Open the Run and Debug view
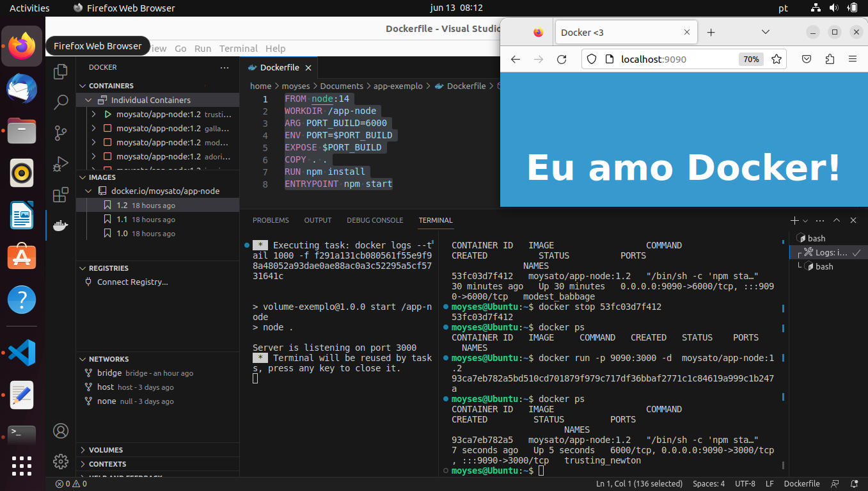Screen dimensions: 868x491 (x=61, y=164)
